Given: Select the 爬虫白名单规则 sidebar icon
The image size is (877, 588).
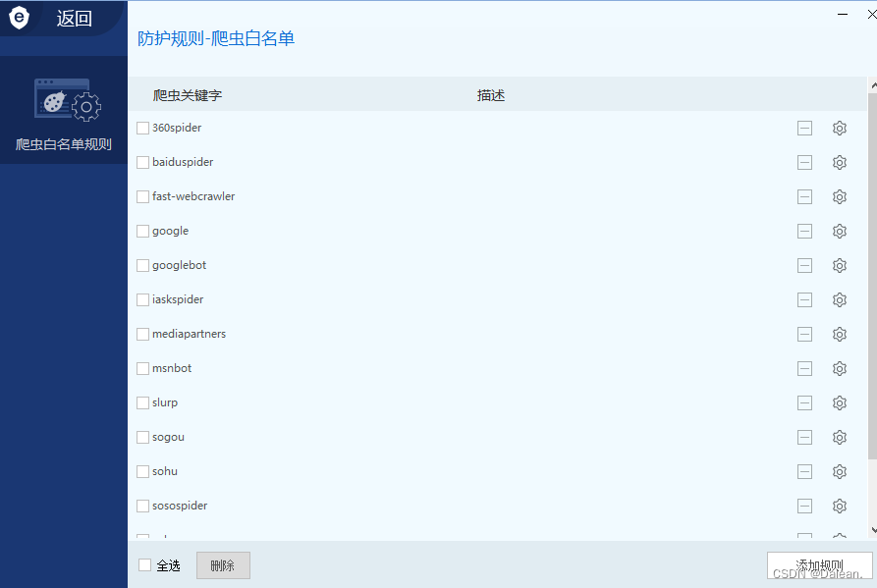Looking at the screenshot, I should pyautogui.click(x=68, y=100).
